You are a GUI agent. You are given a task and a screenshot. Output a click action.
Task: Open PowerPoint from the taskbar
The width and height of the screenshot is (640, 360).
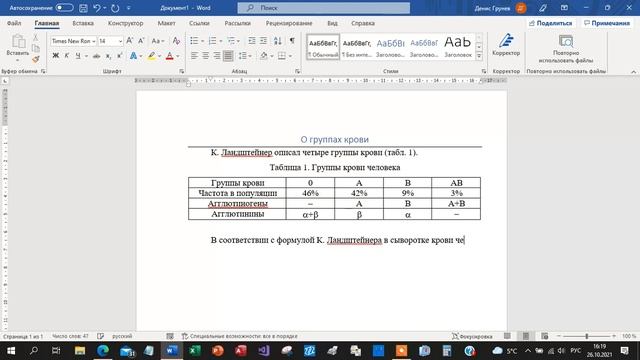218,351
